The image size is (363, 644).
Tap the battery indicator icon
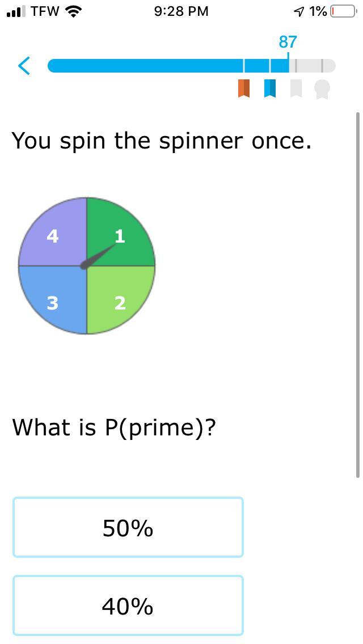click(x=343, y=11)
